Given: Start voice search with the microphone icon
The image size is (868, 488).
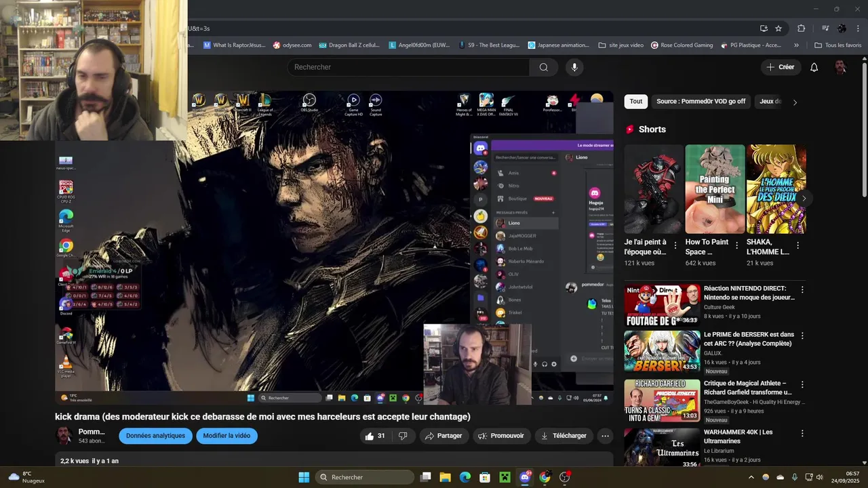Looking at the screenshot, I should coord(574,67).
